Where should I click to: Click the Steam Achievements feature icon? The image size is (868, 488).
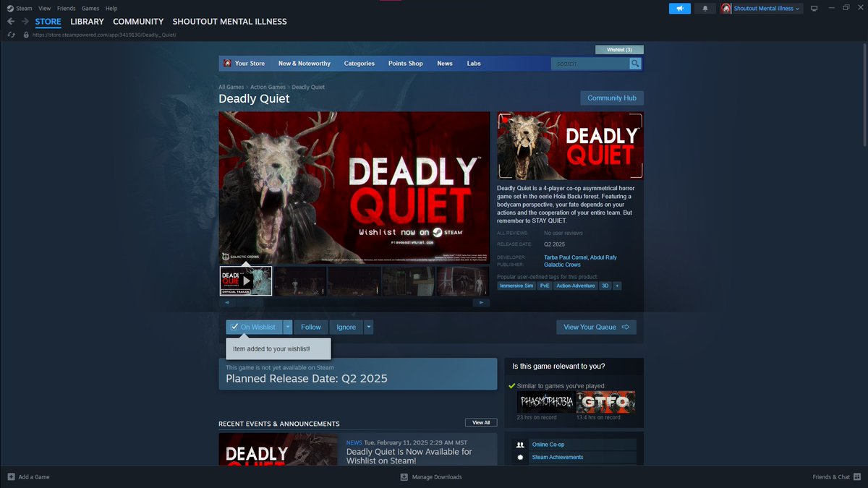[x=519, y=458]
